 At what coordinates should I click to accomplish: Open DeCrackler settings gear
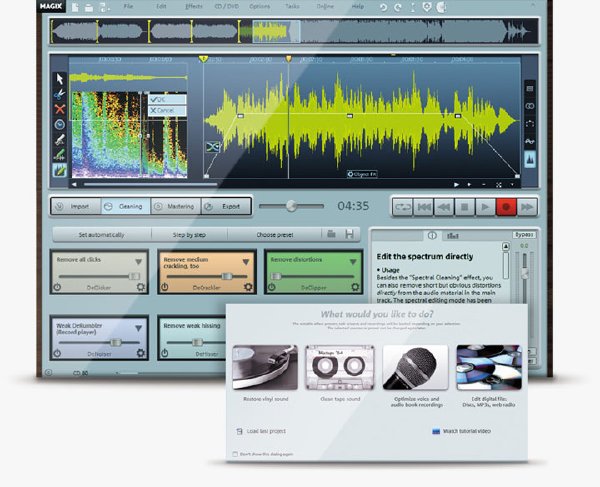[248, 287]
